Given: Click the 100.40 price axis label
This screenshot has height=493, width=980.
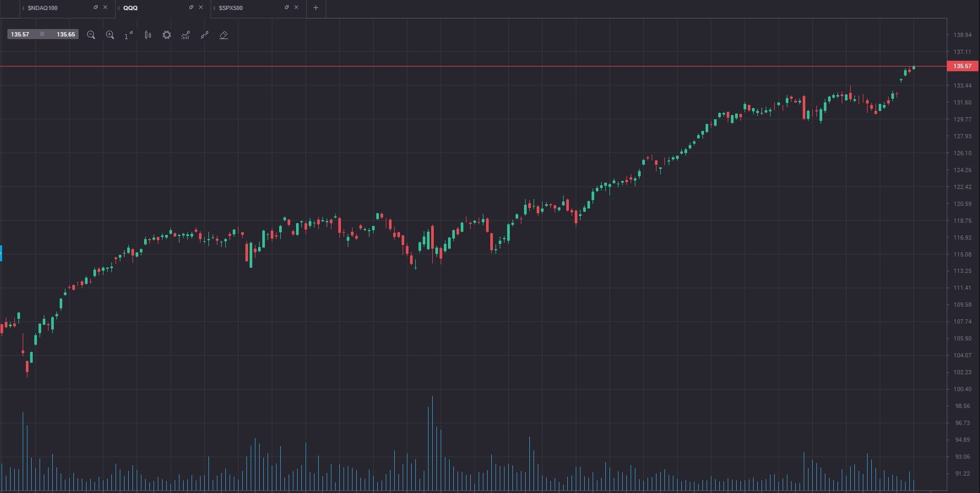Looking at the screenshot, I should point(962,389).
